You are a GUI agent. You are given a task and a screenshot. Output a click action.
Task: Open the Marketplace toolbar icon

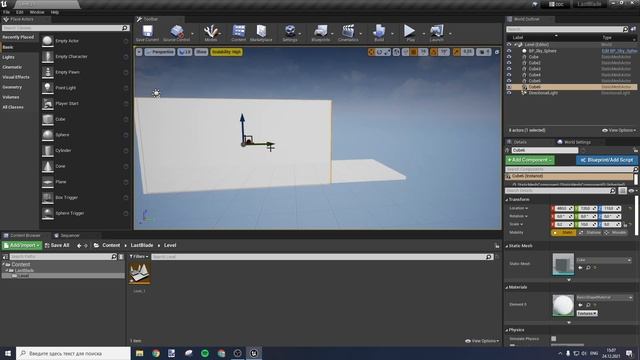pos(261,33)
